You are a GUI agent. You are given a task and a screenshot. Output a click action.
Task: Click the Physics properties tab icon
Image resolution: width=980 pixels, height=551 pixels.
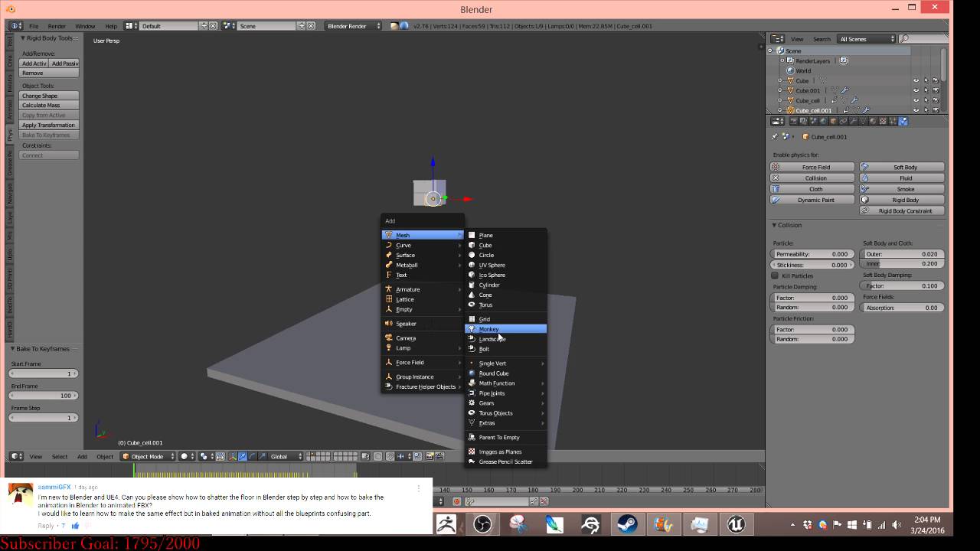pyautogui.click(x=903, y=121)
